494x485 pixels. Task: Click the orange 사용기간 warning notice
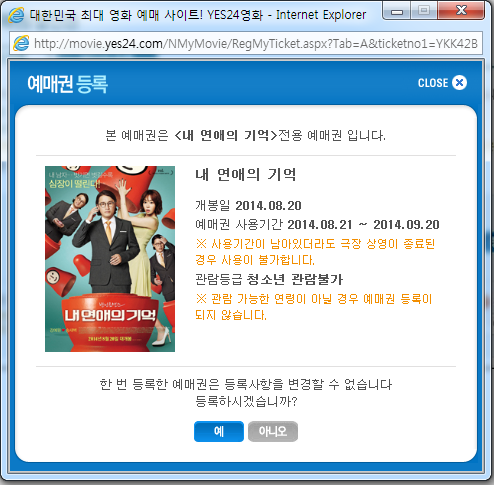pos(315,252)
